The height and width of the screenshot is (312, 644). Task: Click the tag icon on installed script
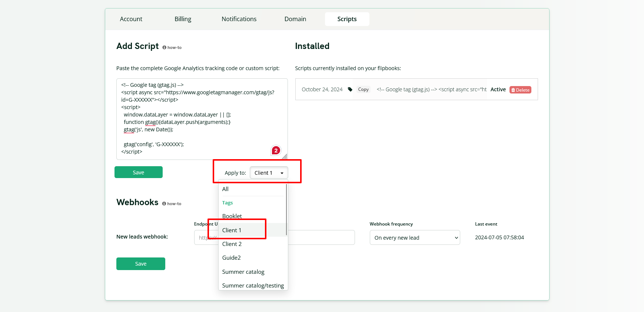pos(350,89)
